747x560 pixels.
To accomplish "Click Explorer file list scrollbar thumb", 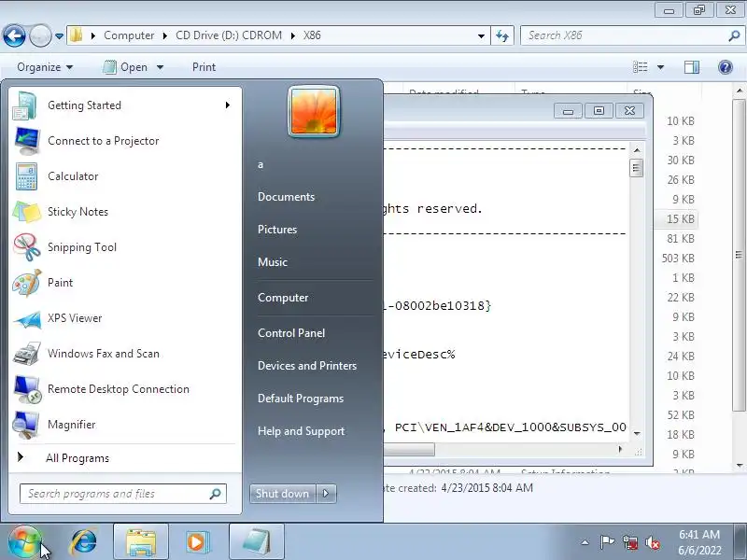I will [739, 255].
